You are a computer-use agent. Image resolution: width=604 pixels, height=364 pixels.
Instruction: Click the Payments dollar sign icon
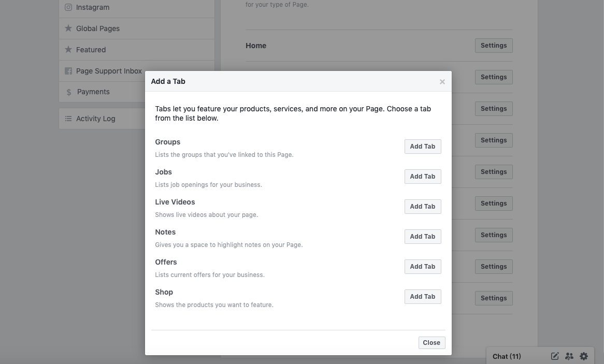click(x=69, y=92)
